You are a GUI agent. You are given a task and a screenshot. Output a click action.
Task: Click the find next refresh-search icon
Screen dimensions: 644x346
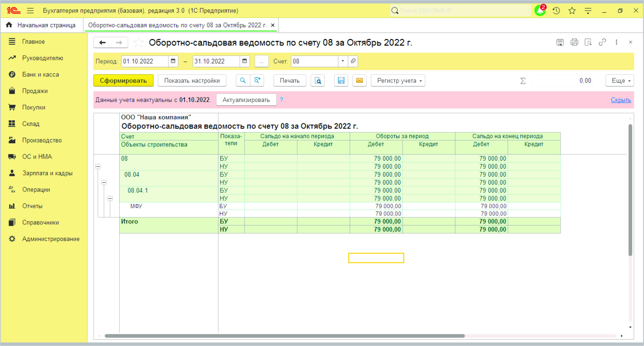pyautogui.click(x=257, y=80)
